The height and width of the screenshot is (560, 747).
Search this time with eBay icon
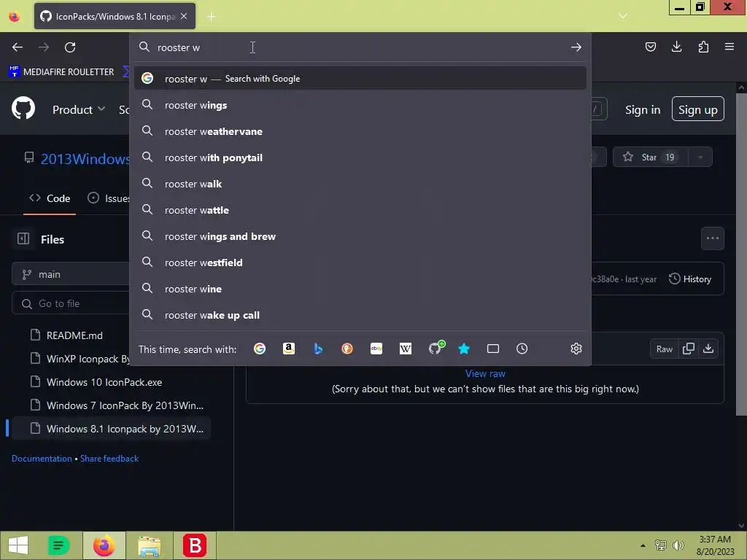click(376, 349)
